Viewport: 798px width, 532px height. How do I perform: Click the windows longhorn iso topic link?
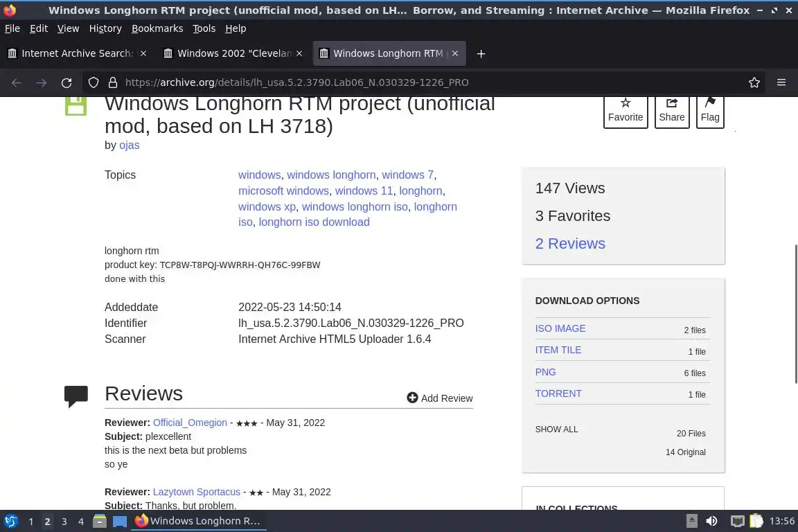355,206
